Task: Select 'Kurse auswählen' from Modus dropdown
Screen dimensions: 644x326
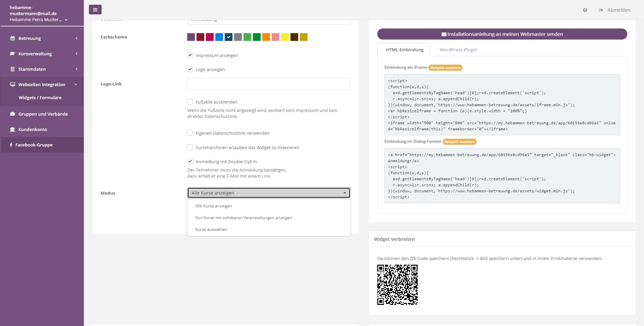Action: pyautogui.click(x=211, y=230)
